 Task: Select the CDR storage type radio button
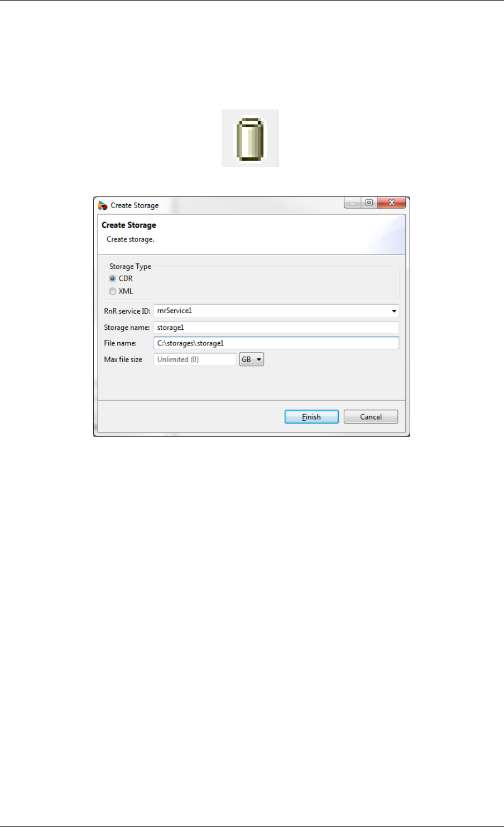(x=113, y=278)
